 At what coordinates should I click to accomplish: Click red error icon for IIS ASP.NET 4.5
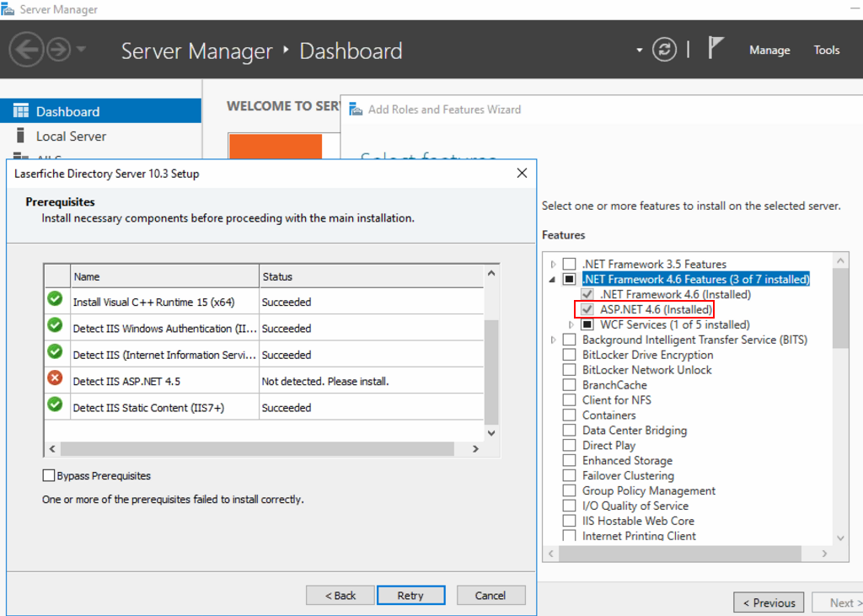pyautogui.click(x=55, y=378)
